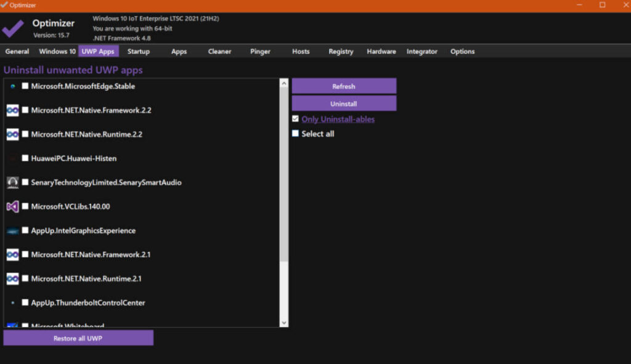This screenshot has height=364, width=631.
Task: Check Microsoft.NET.Native.Framework.2.1 checkbox
Action: tap(25, 254)
